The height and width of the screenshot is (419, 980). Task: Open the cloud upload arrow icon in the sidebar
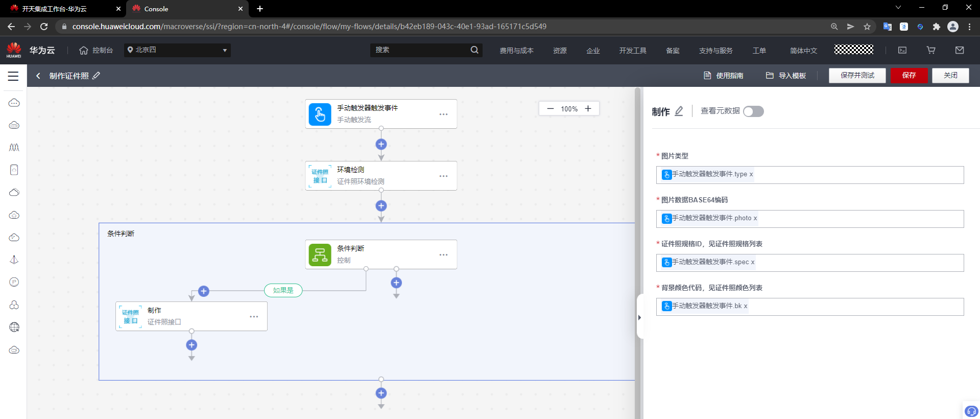[14, 215]
